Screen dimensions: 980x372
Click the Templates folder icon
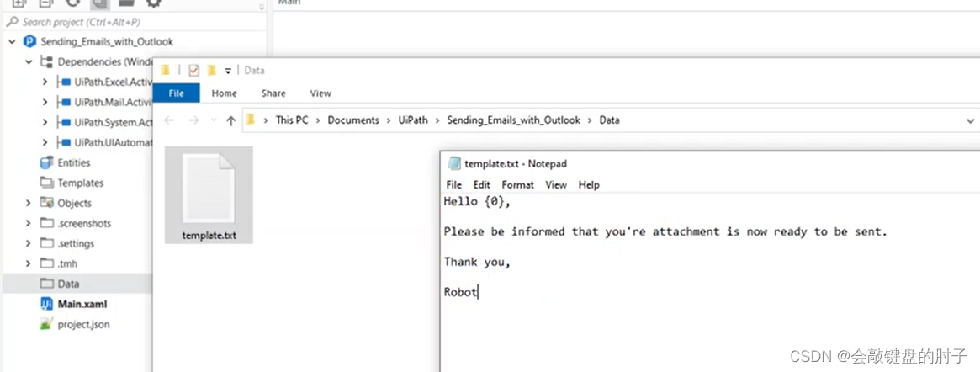coord(46,183)
